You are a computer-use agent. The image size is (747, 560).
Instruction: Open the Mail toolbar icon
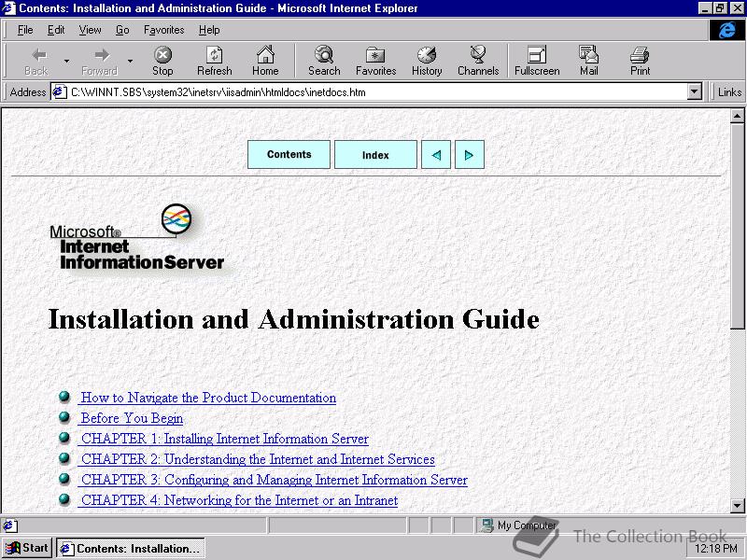588,55
